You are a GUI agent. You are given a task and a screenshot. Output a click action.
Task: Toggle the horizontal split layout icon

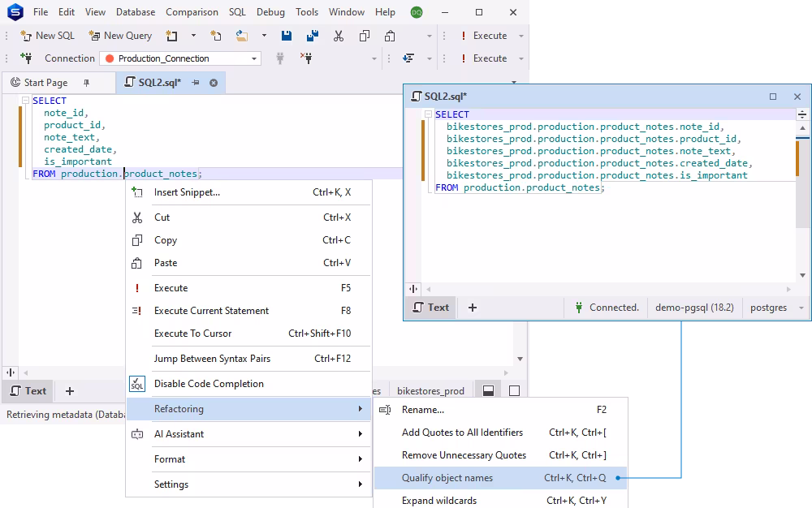(488, 391)
